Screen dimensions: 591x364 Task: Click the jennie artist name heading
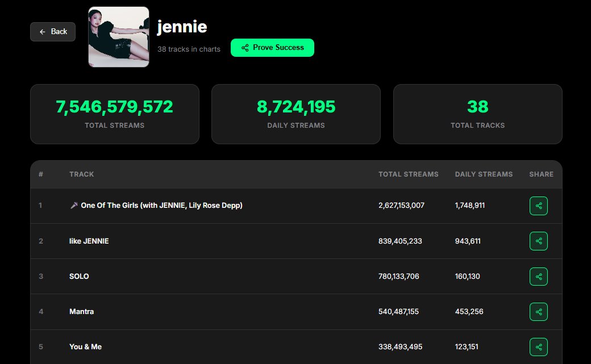182,27
